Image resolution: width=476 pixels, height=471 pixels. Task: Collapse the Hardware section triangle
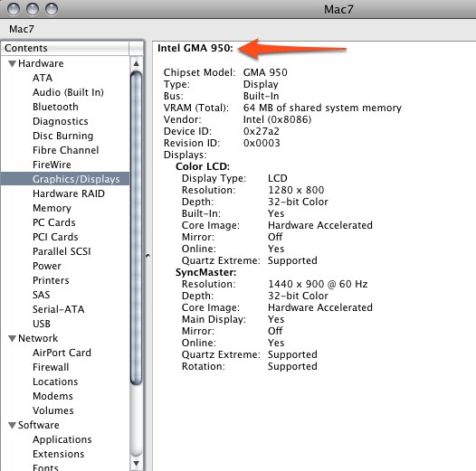point(12,63)
